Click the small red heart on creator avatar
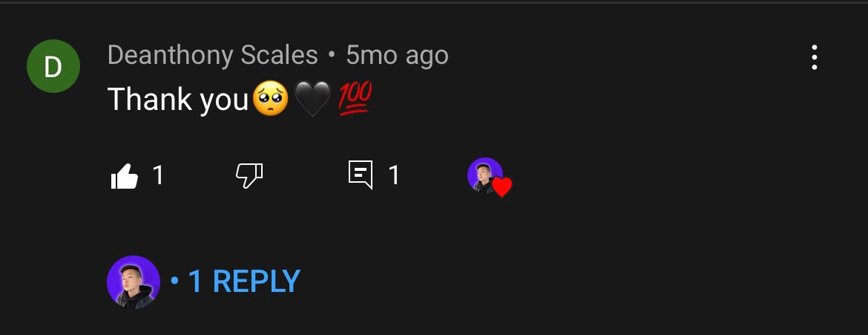The width and height of the screenshot is (868, 335). click(x=502, y=187)
